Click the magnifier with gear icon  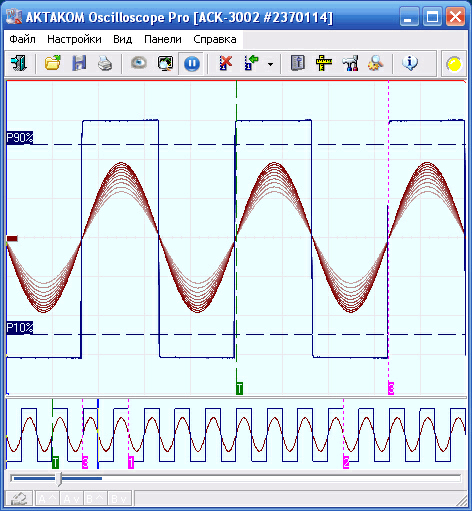[x=376, y=63]
